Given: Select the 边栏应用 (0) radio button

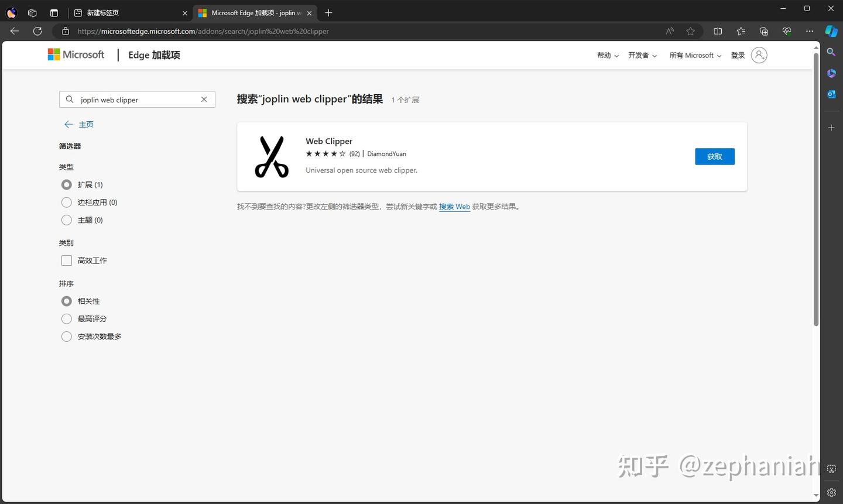Looking at the screenshot, I should tap(66, 202).
